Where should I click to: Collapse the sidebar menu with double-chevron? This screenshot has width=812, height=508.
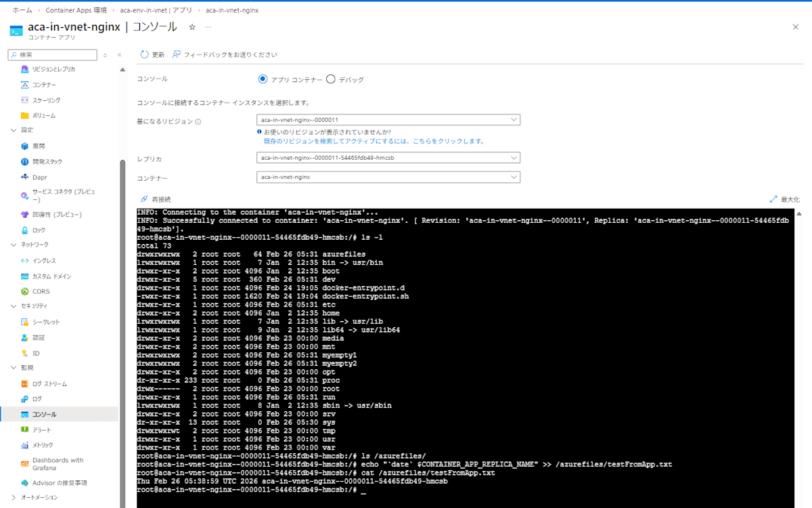[x=120, y=55]
